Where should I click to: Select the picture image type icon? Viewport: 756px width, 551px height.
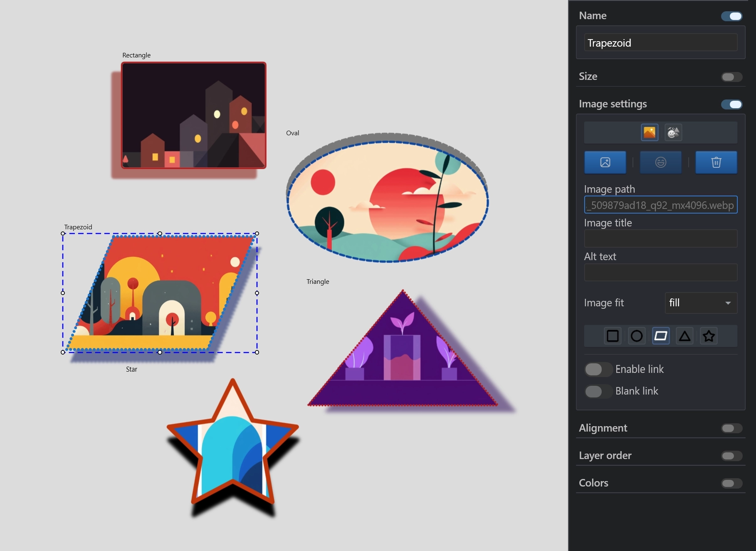coord(650,133)
